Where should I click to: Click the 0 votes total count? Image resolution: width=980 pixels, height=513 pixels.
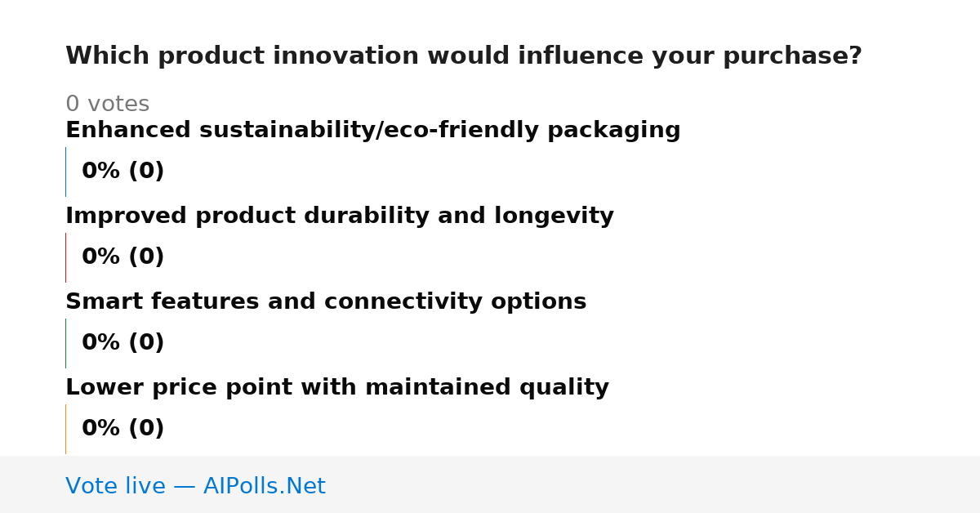[x=107, y=105]
